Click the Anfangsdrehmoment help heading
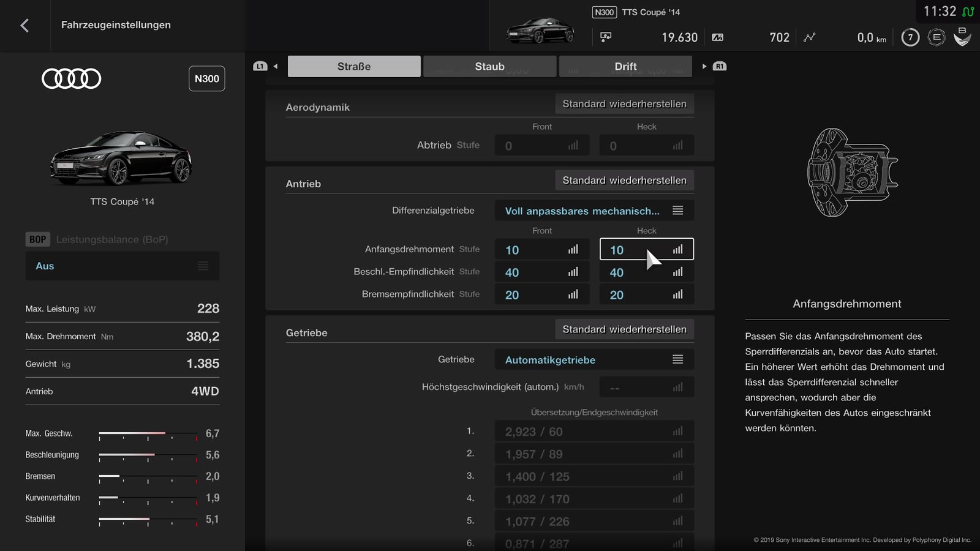Viewport: 980px width, 551px height. point(847,304)
